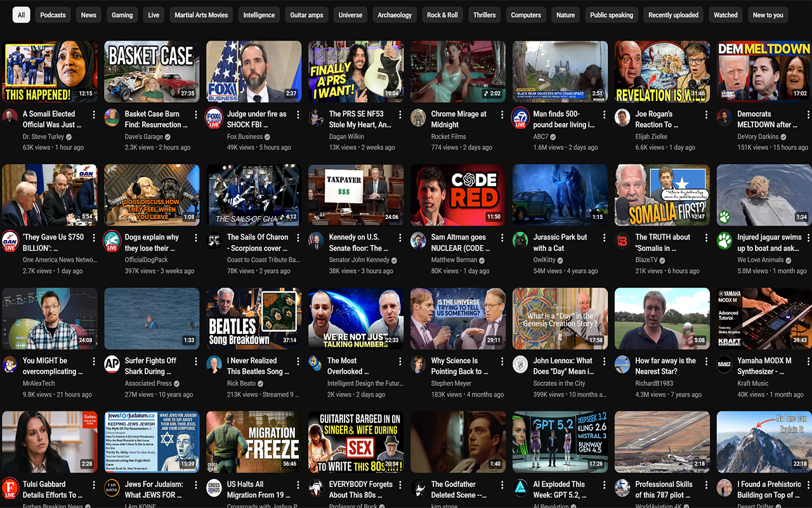Open OwlKitty channel avatar

(x=520, y=241)
